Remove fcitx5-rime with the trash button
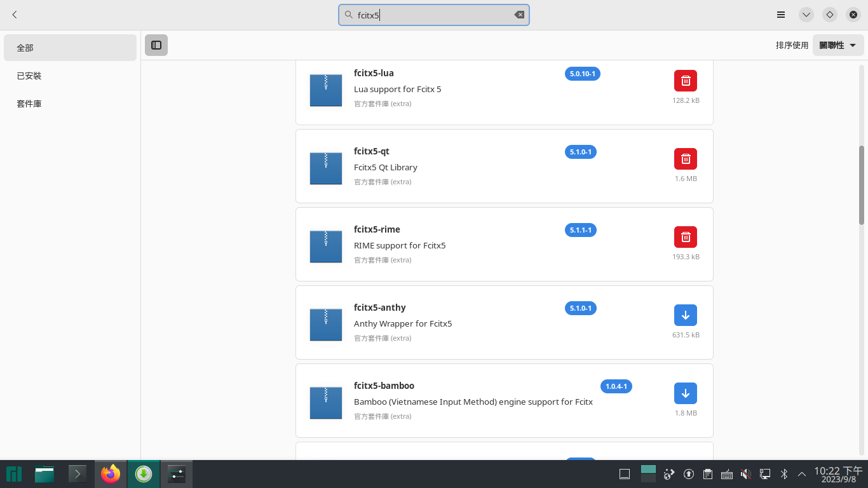868x488 pixels. 686,237
